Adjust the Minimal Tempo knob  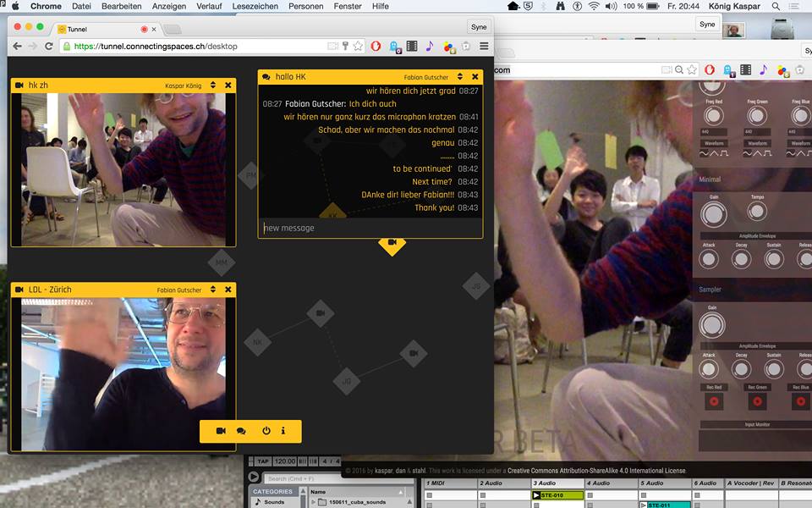coord(757,211)
